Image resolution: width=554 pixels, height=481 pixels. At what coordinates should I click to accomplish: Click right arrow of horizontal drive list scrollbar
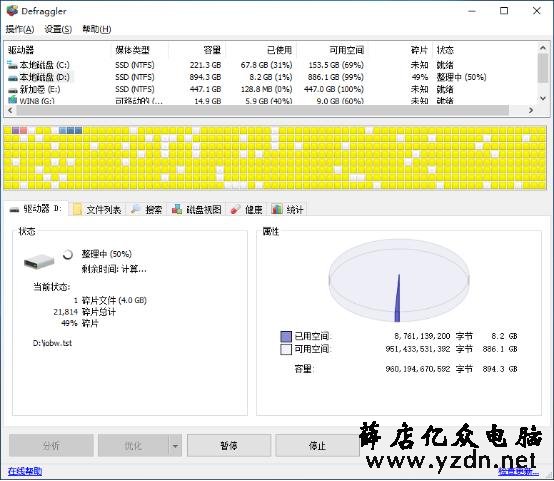[531, 110]
